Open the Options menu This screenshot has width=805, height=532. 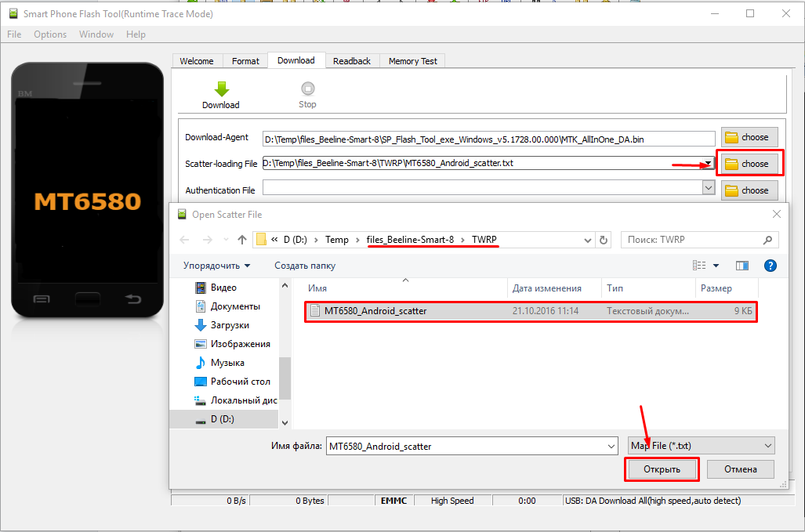point(50,34)
